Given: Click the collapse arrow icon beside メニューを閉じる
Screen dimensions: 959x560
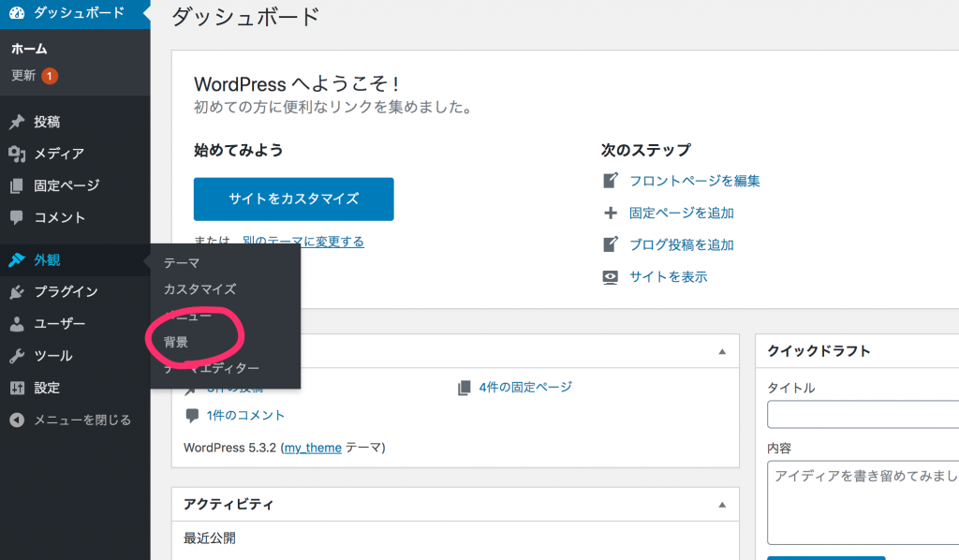Looking at the screenshot, I should tap(17, 420).
